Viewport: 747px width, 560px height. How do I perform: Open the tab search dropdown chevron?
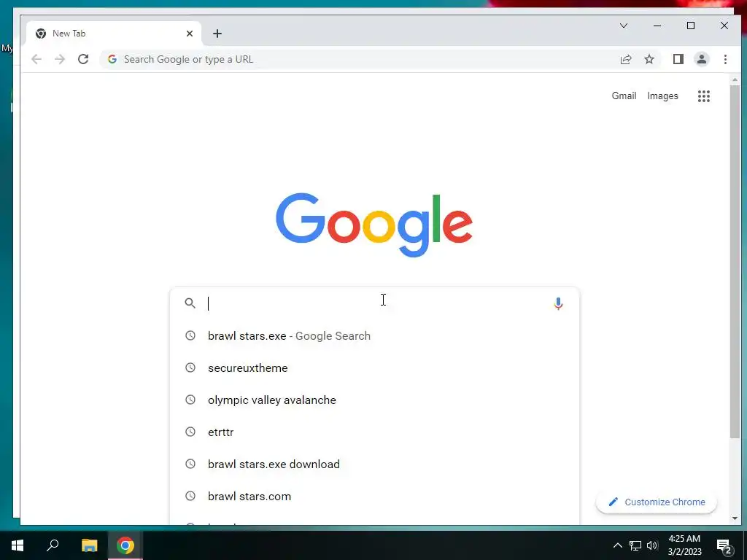click(624, 26)
